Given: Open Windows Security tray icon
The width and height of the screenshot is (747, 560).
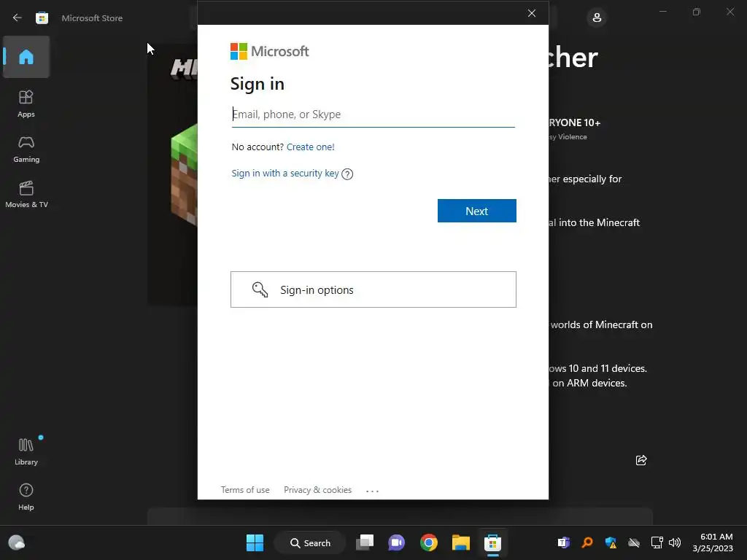Looking at the screenshot, I should coord(611,542).
